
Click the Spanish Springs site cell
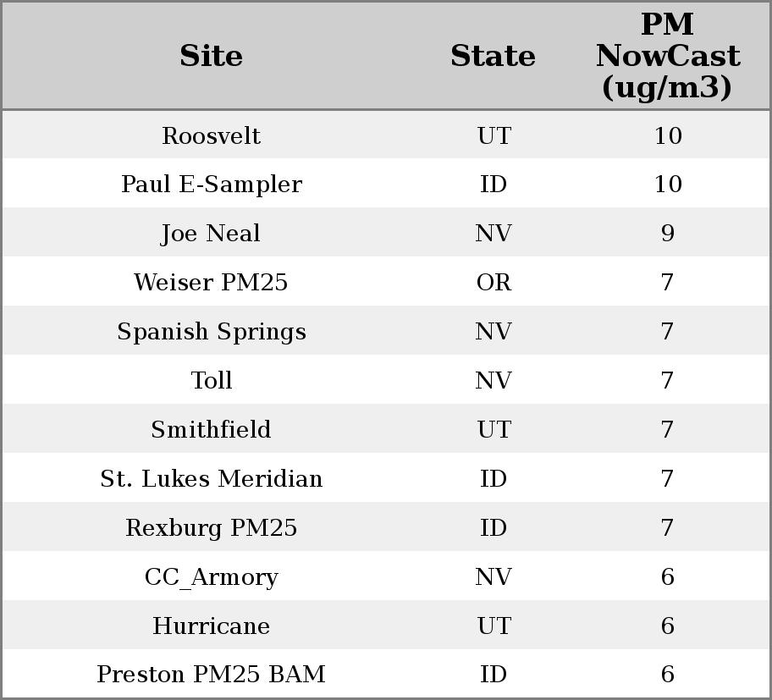coord(211,332)
